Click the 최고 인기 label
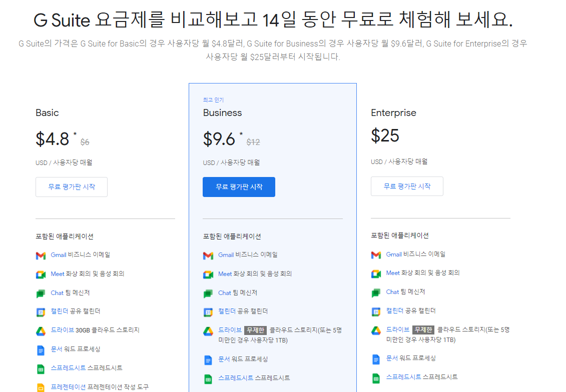 [x=213, y=100]
